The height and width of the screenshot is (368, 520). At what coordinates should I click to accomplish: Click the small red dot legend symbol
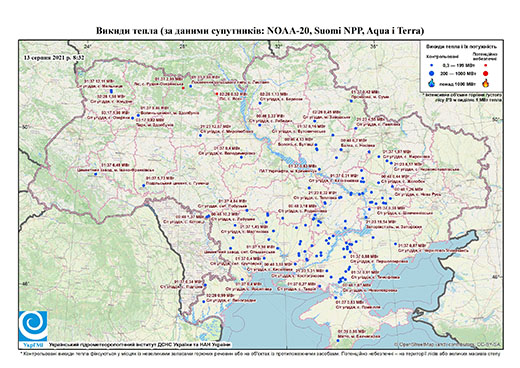click(x=485, y=66)
